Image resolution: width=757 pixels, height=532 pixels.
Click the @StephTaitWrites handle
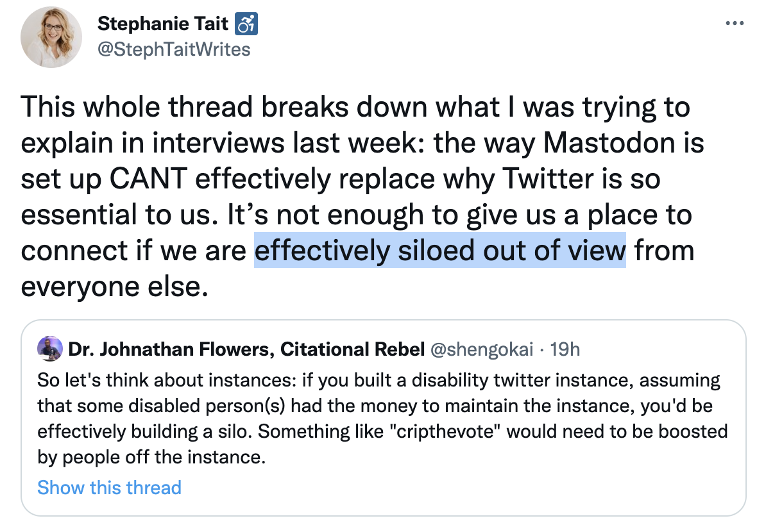click(x=174, y=49)
